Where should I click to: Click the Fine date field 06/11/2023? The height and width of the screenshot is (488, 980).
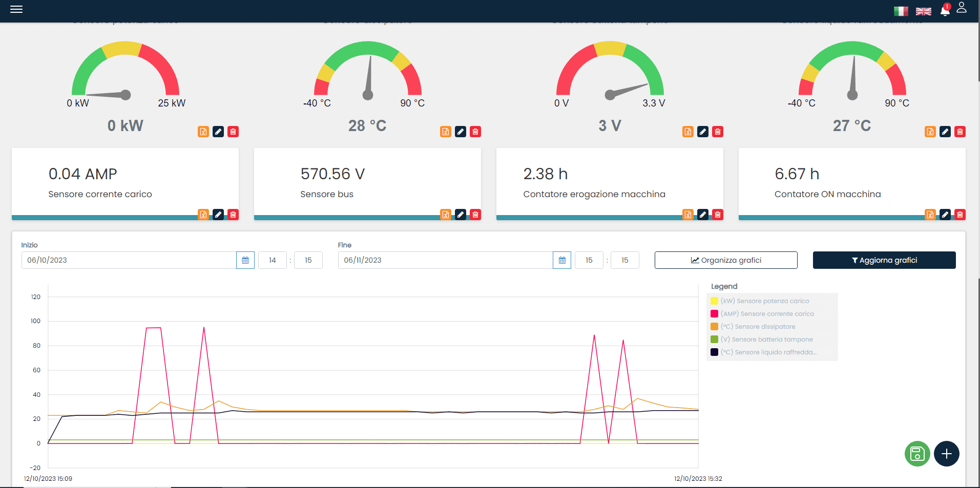tap(445, 260)
